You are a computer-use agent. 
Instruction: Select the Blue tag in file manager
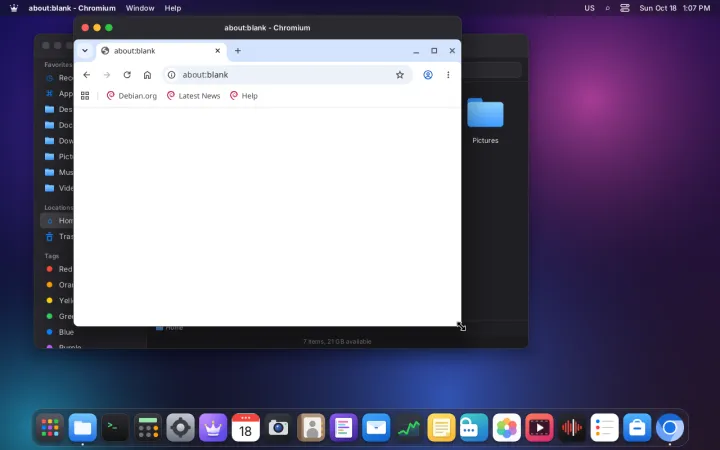pyautogui.click(x=59, y=332)
